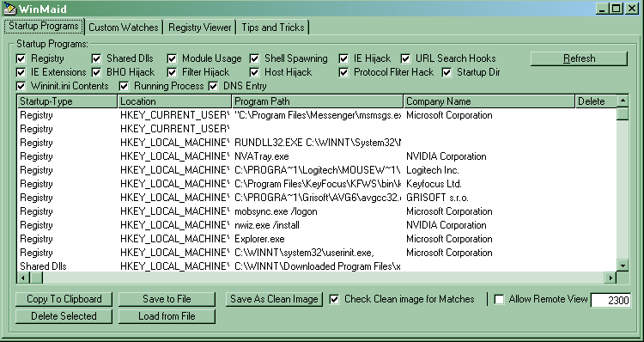Select the Shared Dlls row
The image size is (644, 342).
[x=317, y=266]
